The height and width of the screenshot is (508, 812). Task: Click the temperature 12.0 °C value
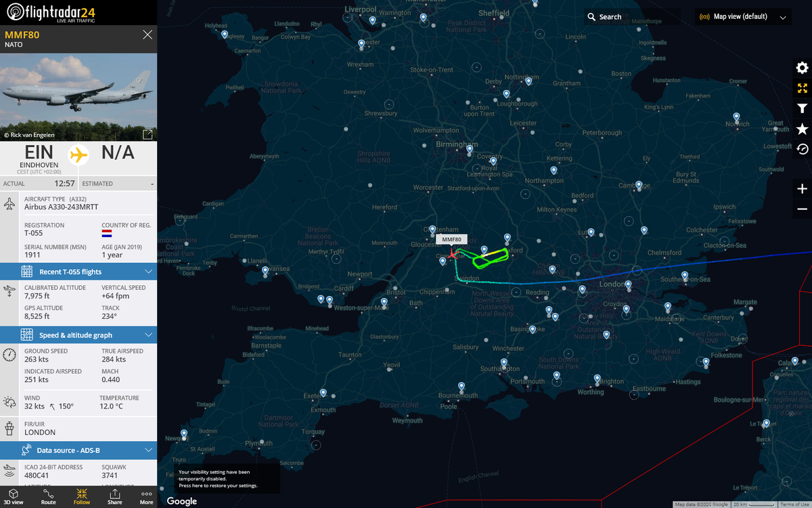111,406
